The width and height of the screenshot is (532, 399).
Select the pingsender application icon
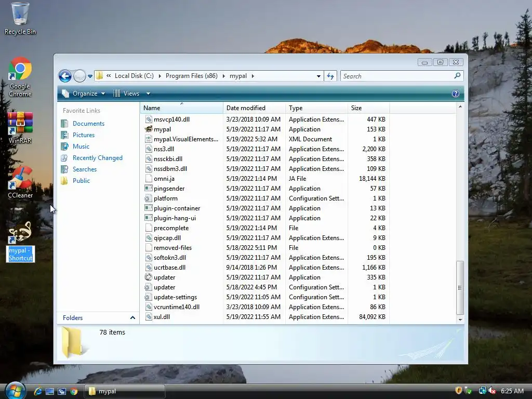[148, 188]
